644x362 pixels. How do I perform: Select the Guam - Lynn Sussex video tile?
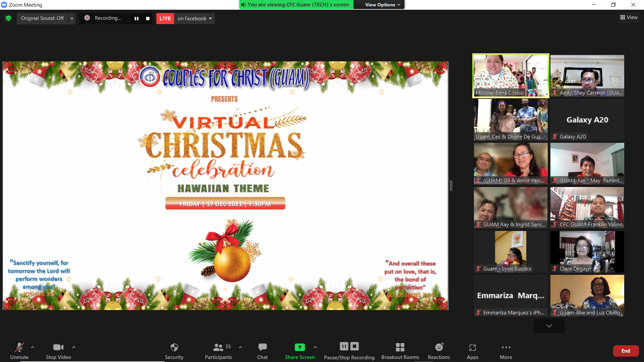pyautogui.click(x=511, y=252)
